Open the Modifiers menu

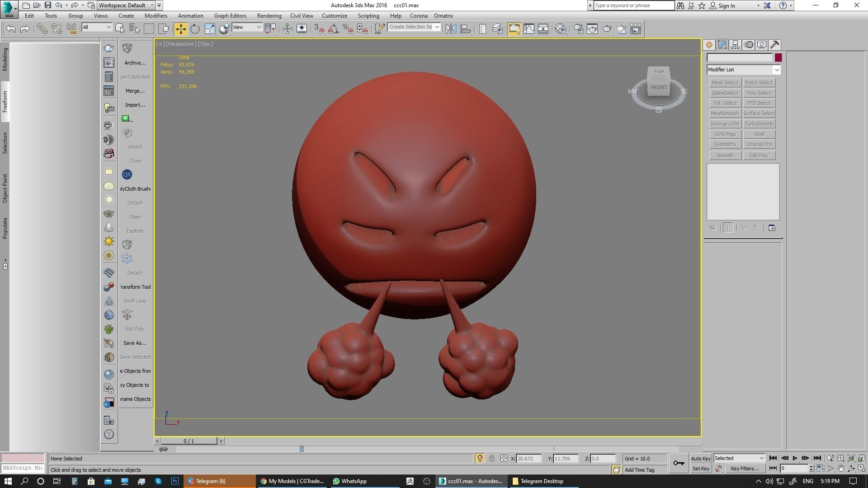[x=156, y=16]
